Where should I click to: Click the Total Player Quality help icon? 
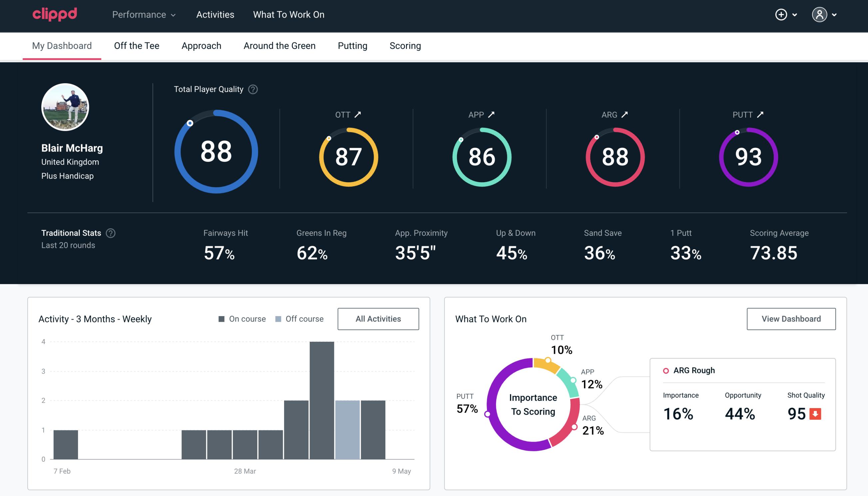(251, 89)
